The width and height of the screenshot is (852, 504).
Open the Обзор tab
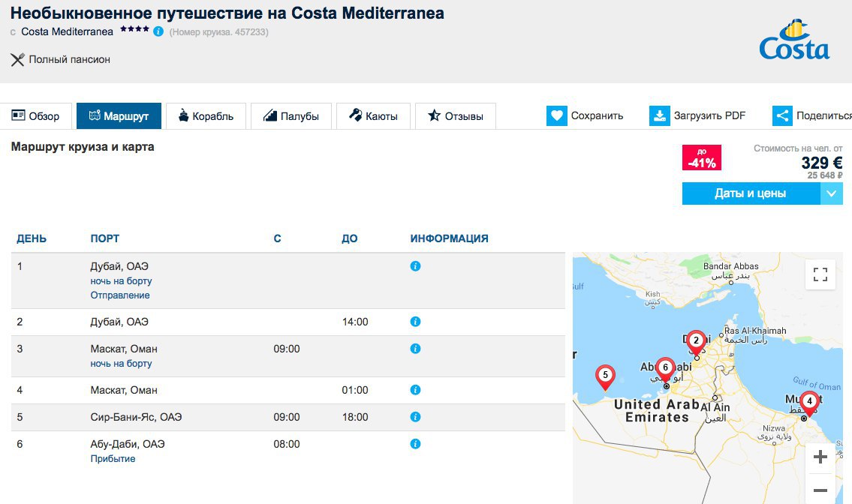(36, 115)
